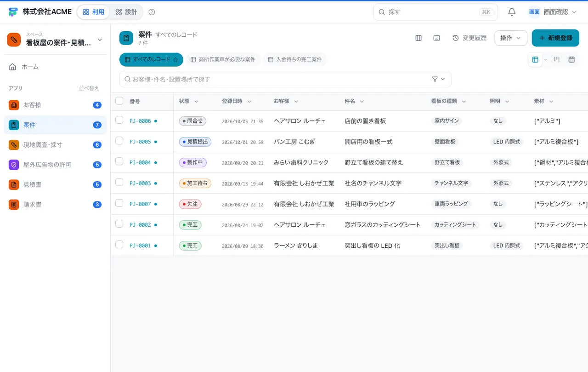
Task: Open 請求書 app in sidebar
Action: tap(55, 204)
